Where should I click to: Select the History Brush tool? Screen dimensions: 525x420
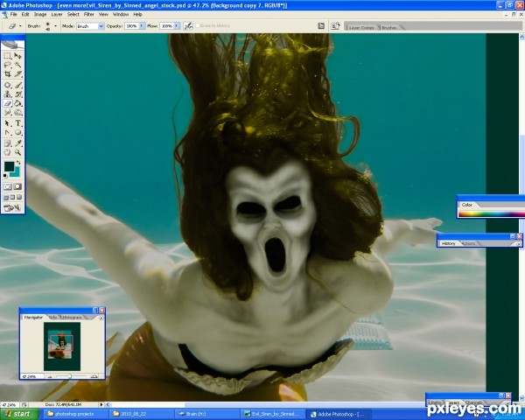coord(18,94)
